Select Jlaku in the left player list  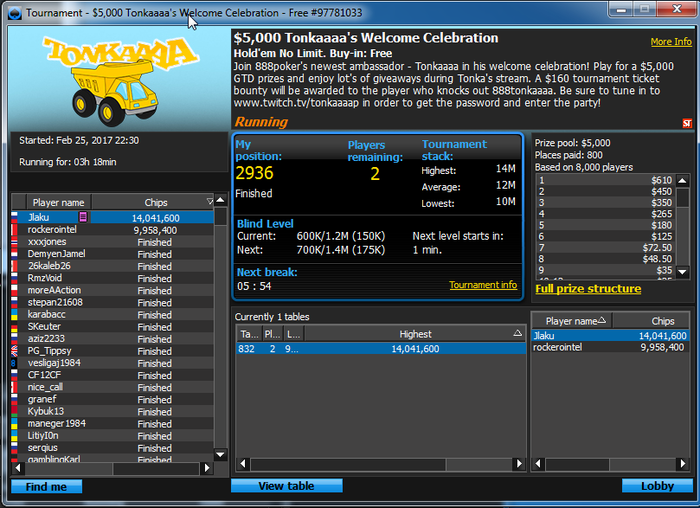[112, 218]
